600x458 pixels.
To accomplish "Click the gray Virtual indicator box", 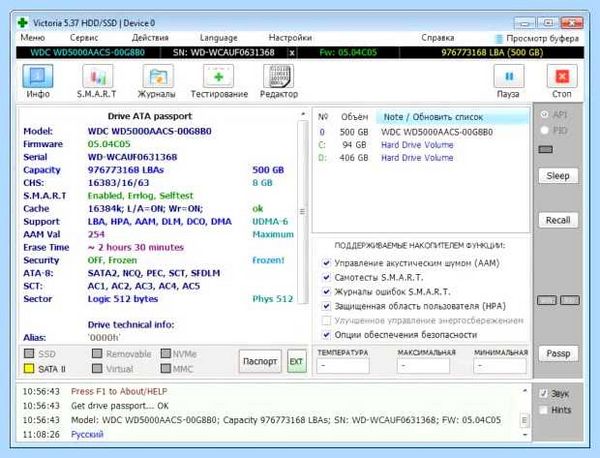I will click(x=97, y=369).
